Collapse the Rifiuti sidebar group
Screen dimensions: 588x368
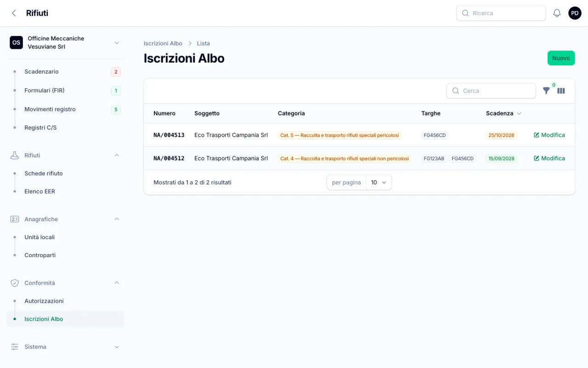coord(117,155)
